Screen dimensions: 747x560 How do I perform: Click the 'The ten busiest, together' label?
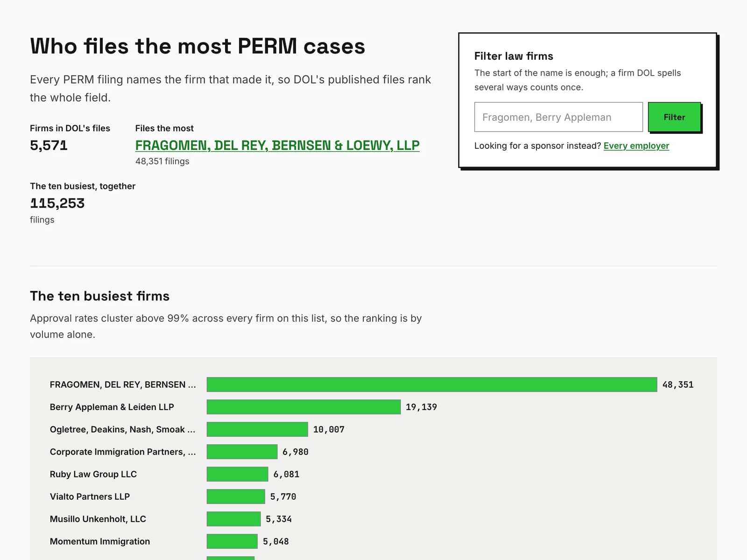(x=83, y=186)
